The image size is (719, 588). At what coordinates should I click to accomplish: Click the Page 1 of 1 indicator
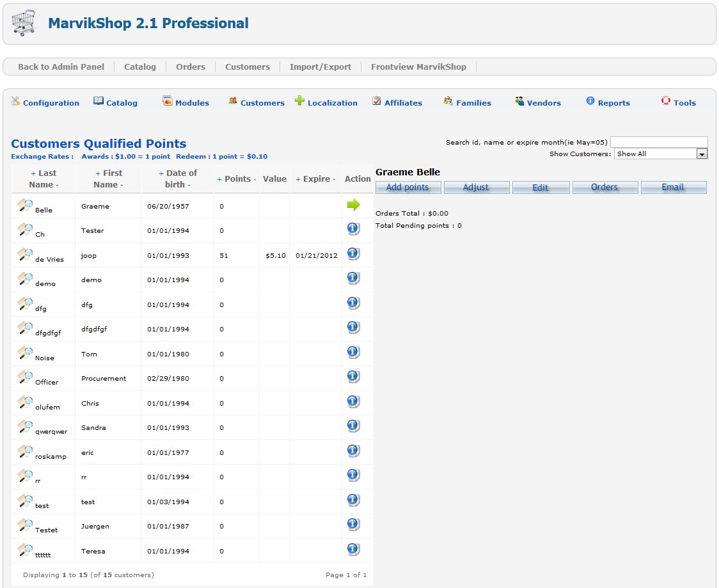pyautogui.click(x=346, y=575)
